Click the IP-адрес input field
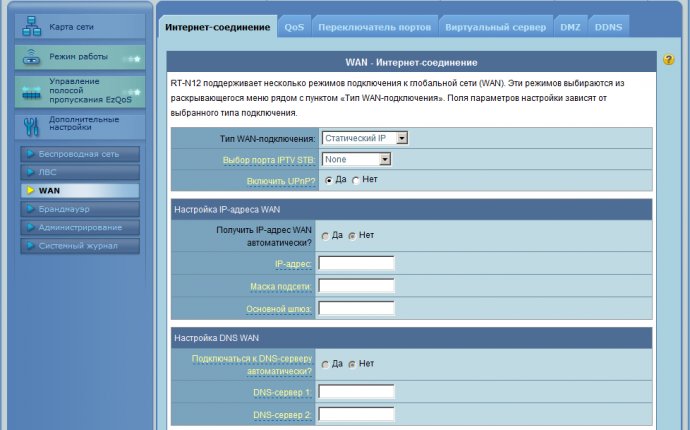The width and height of the screenshot is (690, 430). [x=356, y=264]
